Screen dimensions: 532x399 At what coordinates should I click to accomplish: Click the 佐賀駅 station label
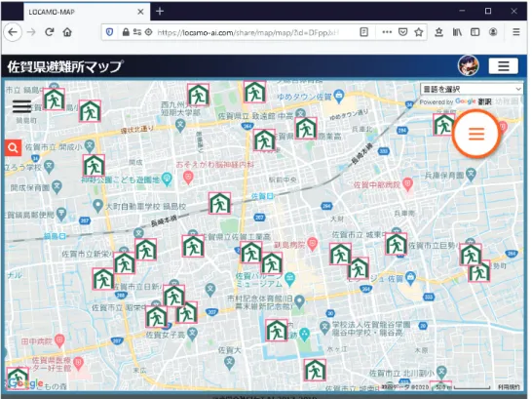(x=263, y=196)
